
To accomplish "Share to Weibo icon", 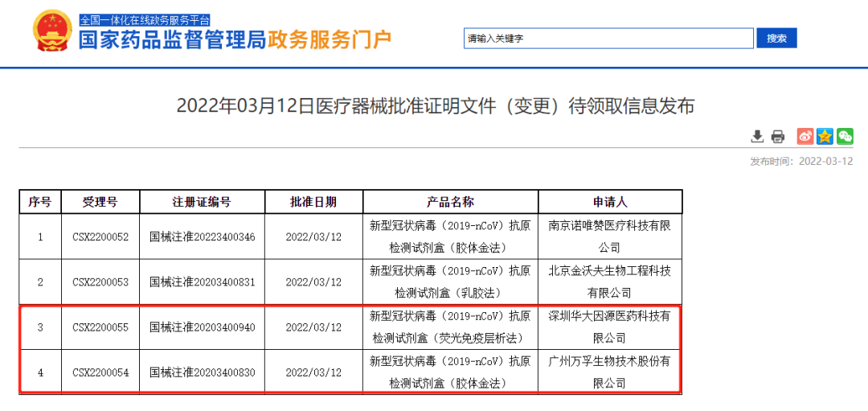I will click(x=805, y=136).
